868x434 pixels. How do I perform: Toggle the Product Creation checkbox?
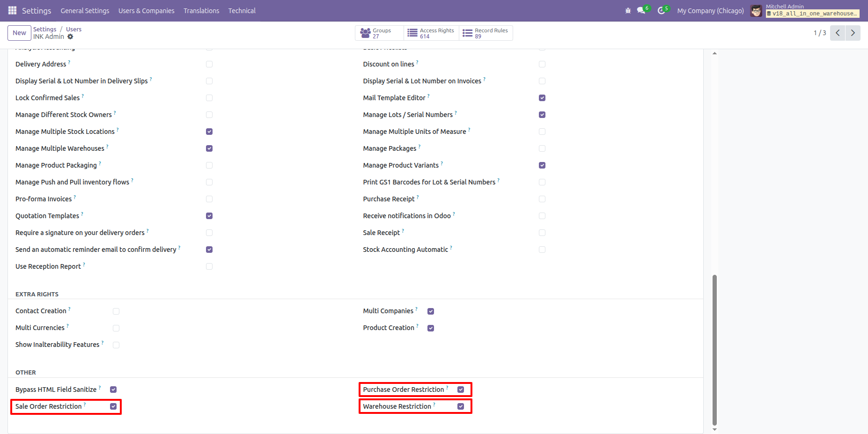coord(431,328)
